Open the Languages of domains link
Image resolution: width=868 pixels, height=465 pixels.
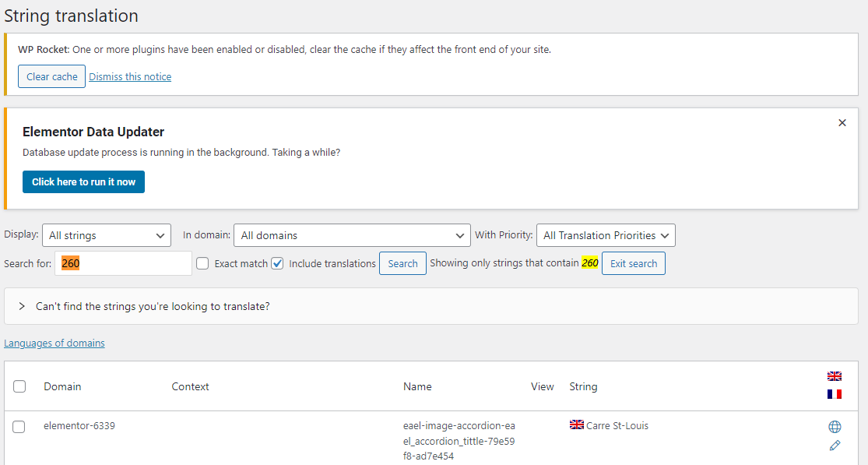54,343
